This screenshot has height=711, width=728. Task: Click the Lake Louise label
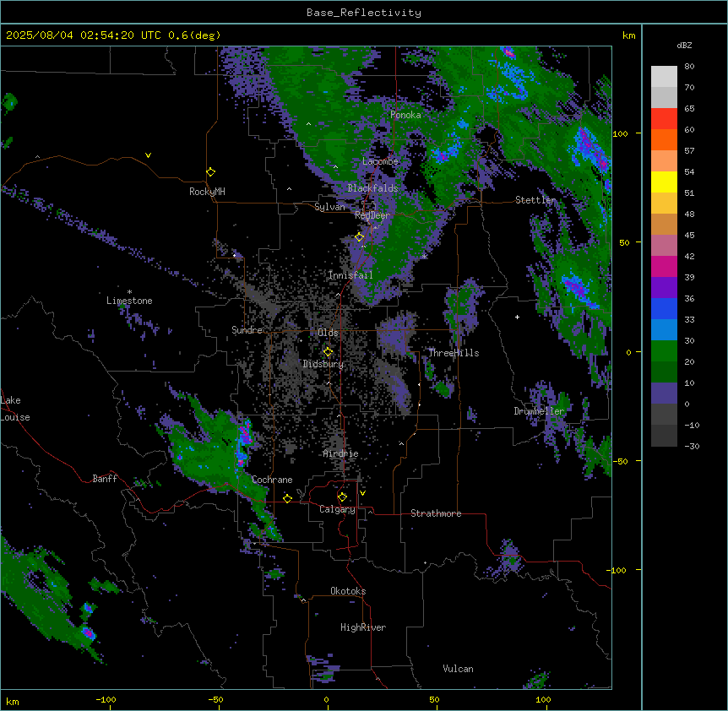point(14,409)
